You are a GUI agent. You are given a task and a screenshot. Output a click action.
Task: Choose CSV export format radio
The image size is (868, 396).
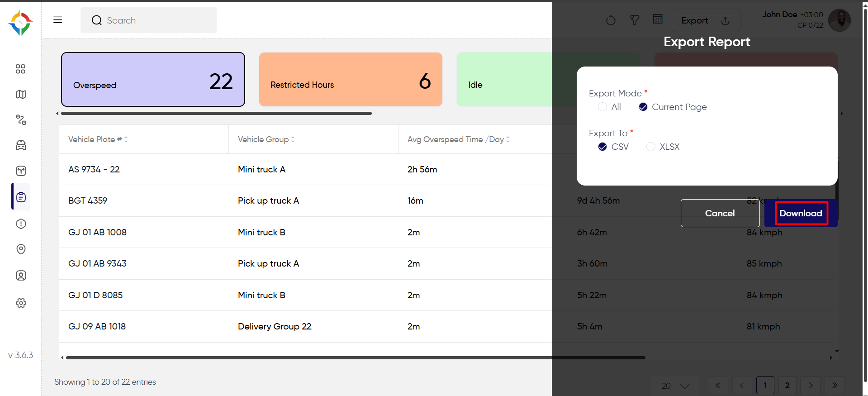[602, 147]
